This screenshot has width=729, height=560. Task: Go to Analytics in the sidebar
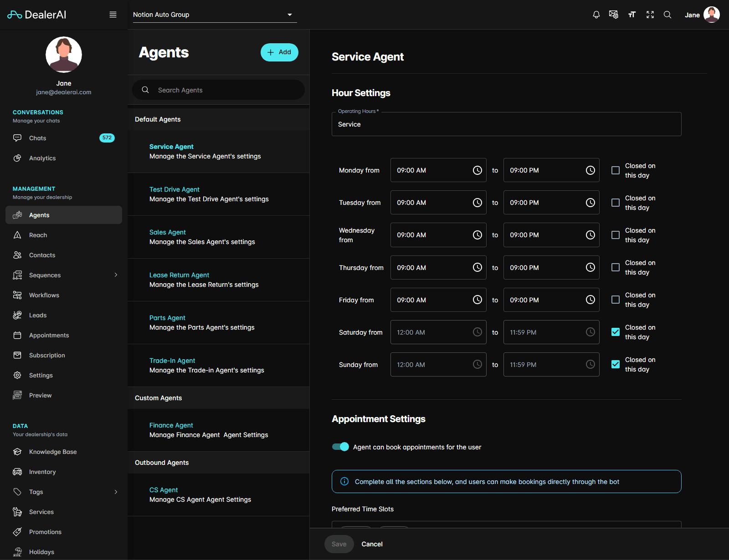64,158
